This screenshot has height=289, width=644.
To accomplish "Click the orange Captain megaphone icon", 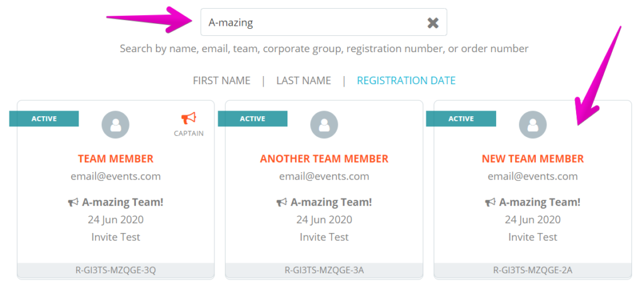I will [189, 119].
